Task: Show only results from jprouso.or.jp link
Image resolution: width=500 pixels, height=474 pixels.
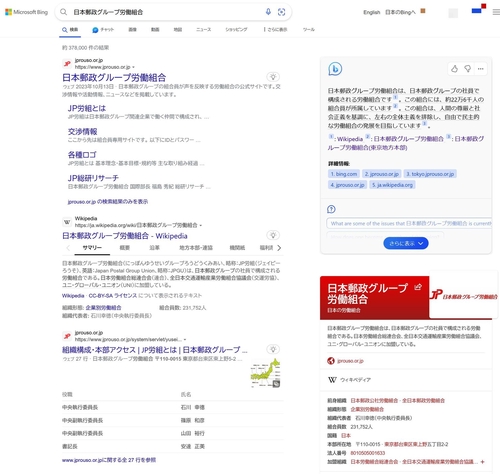Action: [108, 202]
